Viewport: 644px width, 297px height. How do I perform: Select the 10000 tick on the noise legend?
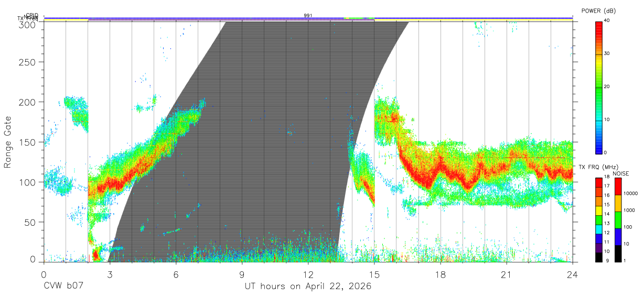pos(631,193)
